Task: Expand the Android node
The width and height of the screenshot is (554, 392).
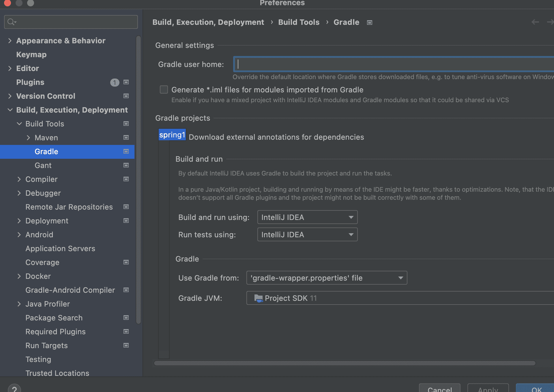Action: [19, 235]
